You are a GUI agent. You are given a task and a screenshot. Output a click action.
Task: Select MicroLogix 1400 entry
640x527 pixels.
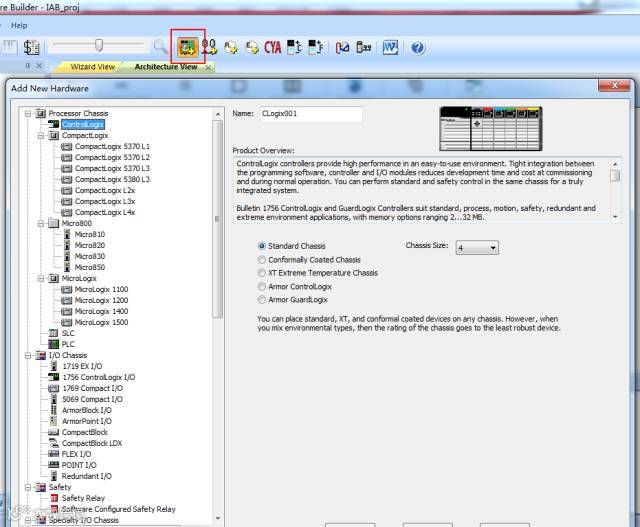101,311
